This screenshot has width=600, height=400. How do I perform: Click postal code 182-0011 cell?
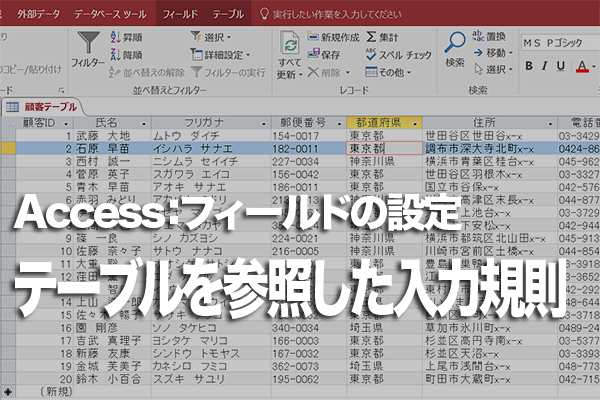pos(308,149)
